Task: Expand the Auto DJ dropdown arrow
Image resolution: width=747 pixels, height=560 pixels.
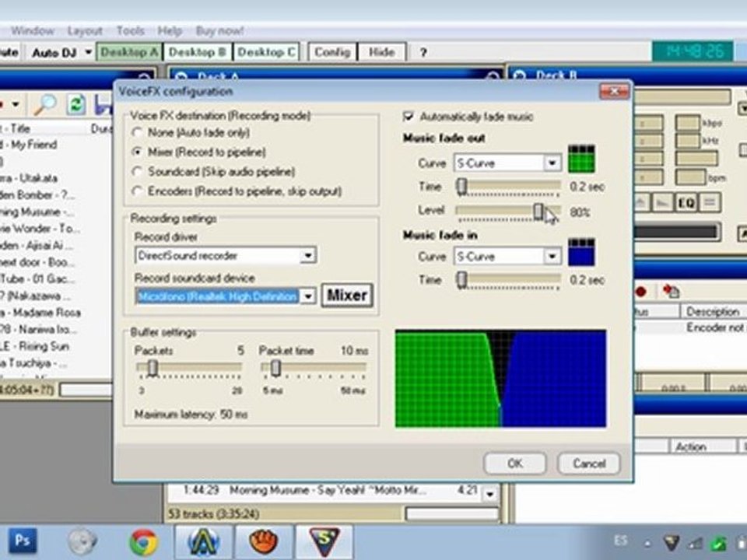Action: (88, 52)
